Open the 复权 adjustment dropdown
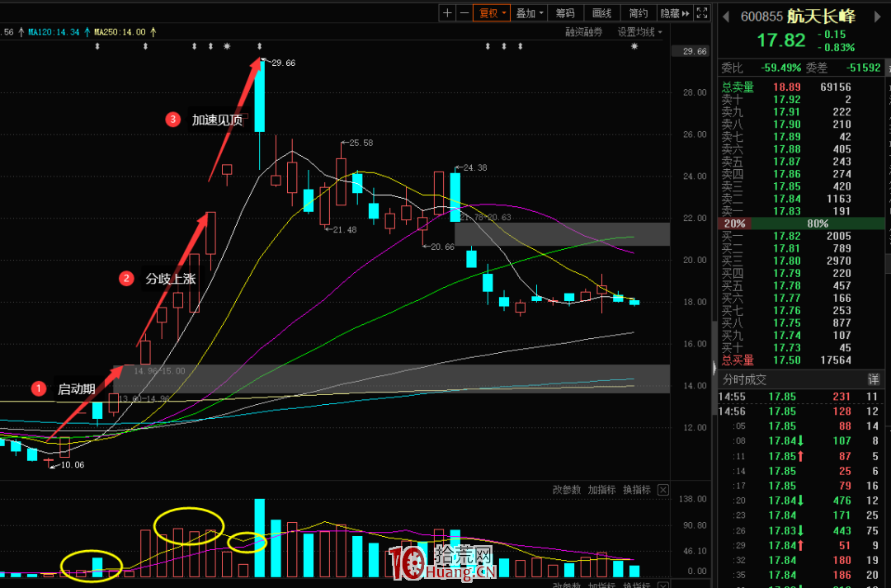Screen dimensions: 891x588 (x=492, y=13)
